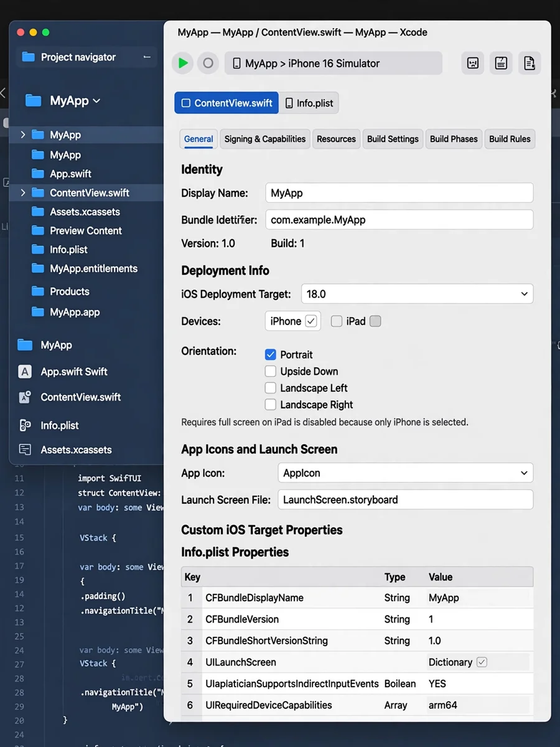Toggle the checkbox beside Dictionary in UILaunchScreen row
560x747 pixels.
[x=482, y=662]
